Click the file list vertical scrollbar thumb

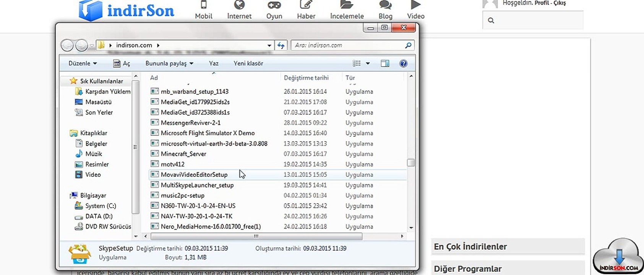[411, 163]
